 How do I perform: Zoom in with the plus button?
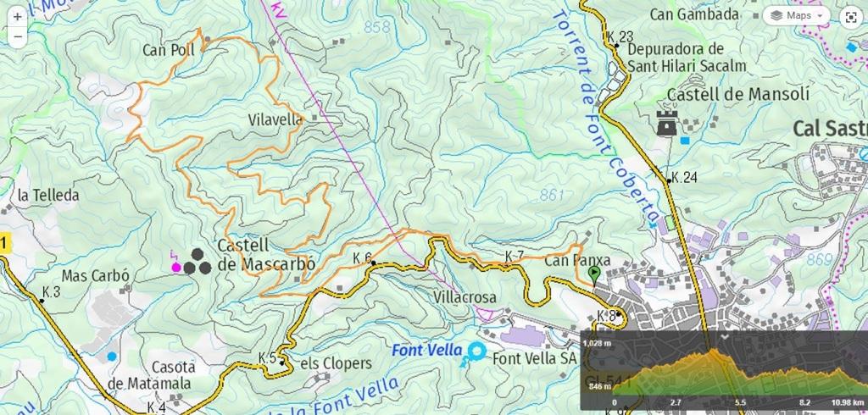18,17
